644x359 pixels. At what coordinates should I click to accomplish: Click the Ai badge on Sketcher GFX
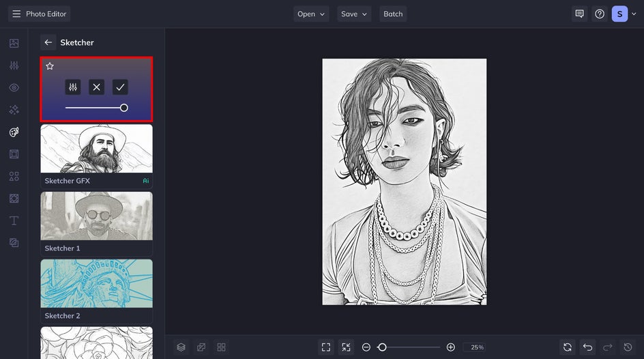point(146,181)
